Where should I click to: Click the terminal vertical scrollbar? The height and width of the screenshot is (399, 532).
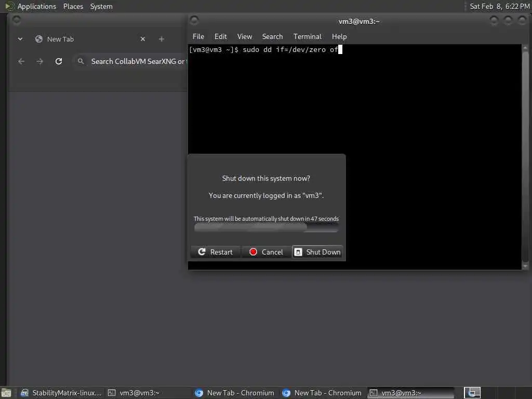click(x=525, y=156)
